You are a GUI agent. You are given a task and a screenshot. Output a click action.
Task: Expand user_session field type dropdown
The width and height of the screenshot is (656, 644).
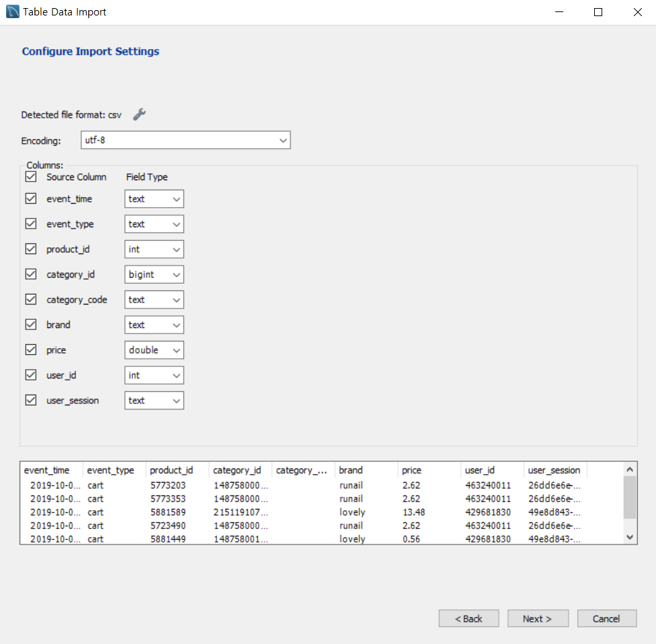[x=154, y=401]
